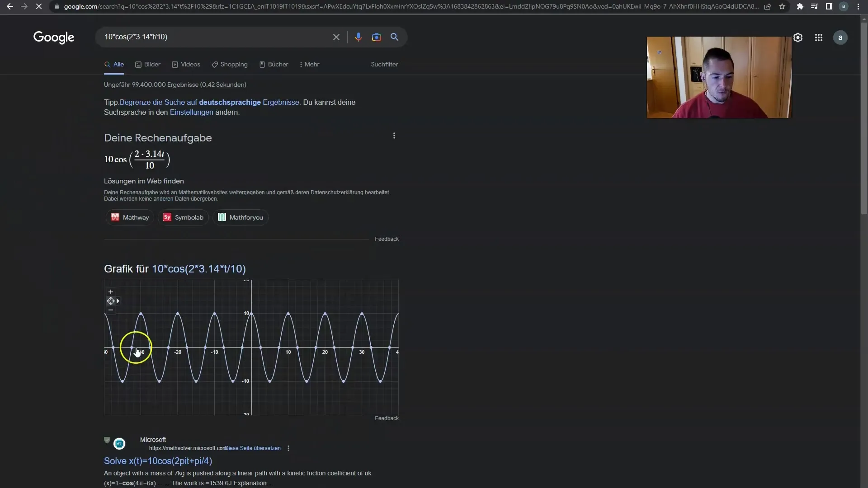Image resolution: width=868 pixels, height=488 pixels.
Task: Click the Microsoft Math Solver favicon
Action: [119, 444]
